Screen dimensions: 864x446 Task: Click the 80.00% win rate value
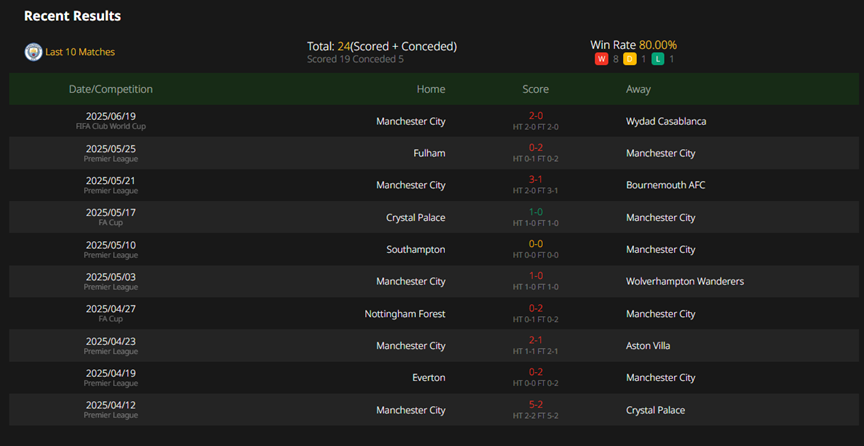click(658, 45)
